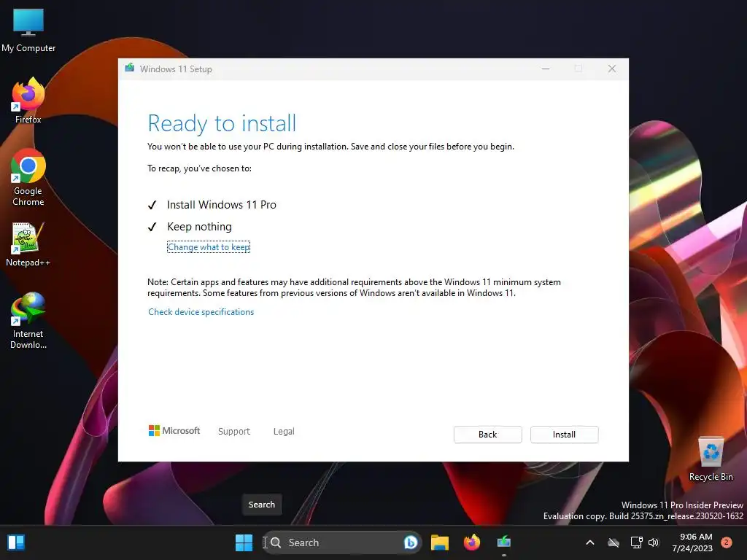
Task: Open the Recycle Bin icon
Action: [x=711, y=459]
